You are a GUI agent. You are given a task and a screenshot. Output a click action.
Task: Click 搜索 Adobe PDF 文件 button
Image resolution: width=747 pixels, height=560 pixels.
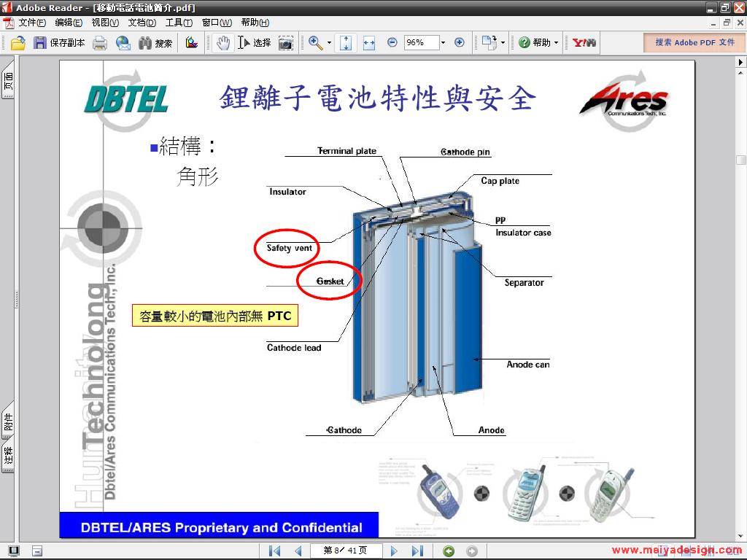point(694,42)
